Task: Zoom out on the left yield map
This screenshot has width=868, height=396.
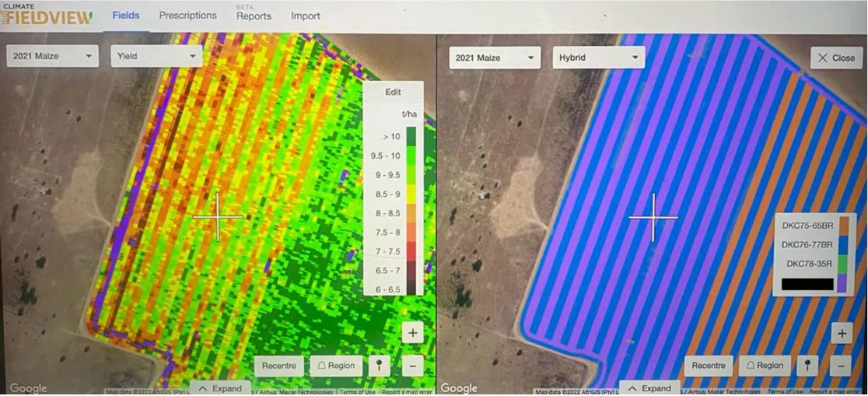Action: (x=412, y=365)
